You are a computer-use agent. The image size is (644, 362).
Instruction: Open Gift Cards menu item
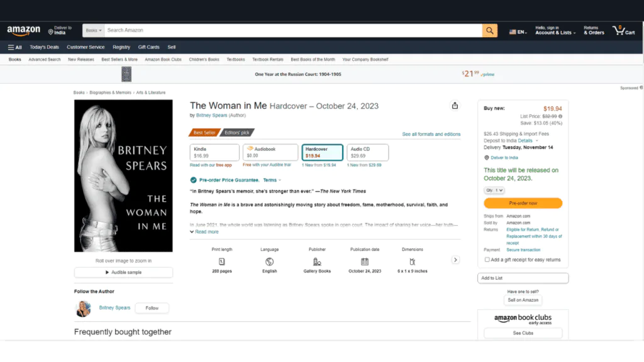click(x=148, y=47)
